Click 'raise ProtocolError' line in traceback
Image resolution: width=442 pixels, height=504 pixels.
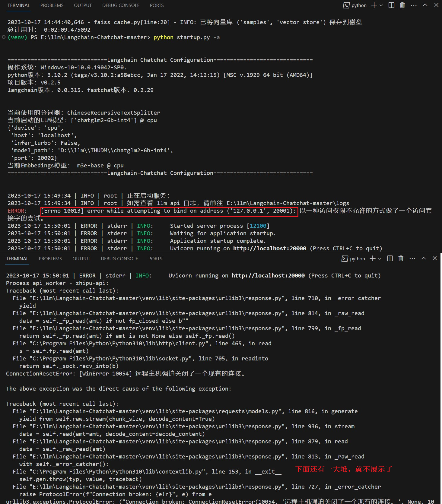pos(116,494)
